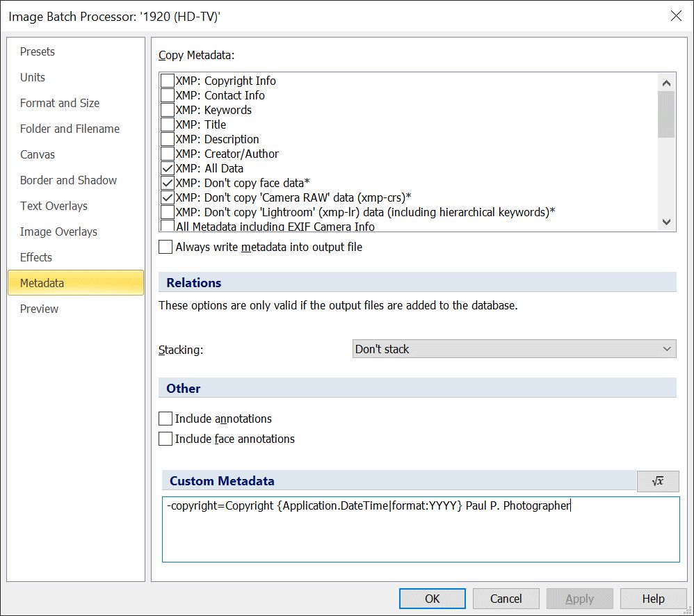Click the variable/formula icon next to Custom Metadata

click(x=658, y=481)
